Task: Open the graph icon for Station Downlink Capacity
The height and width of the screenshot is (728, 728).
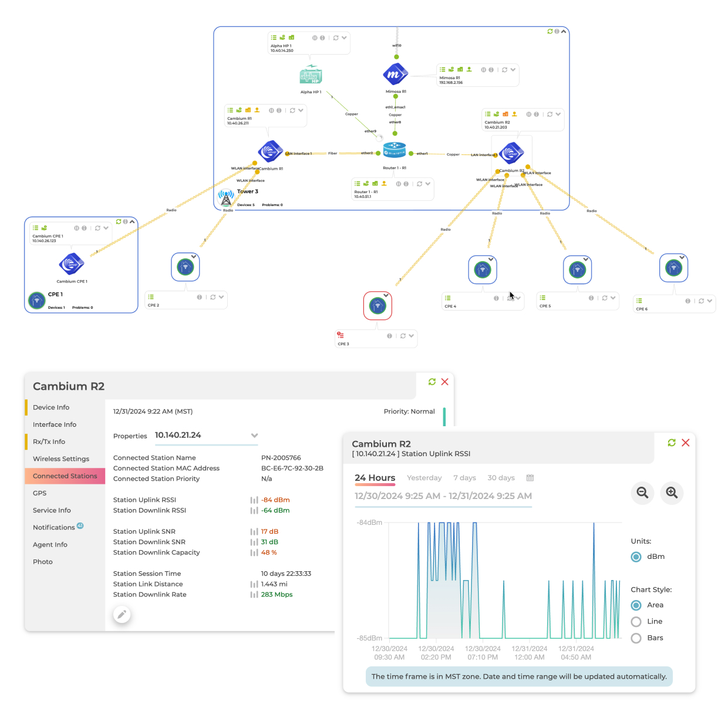Action: click(254, 553)
